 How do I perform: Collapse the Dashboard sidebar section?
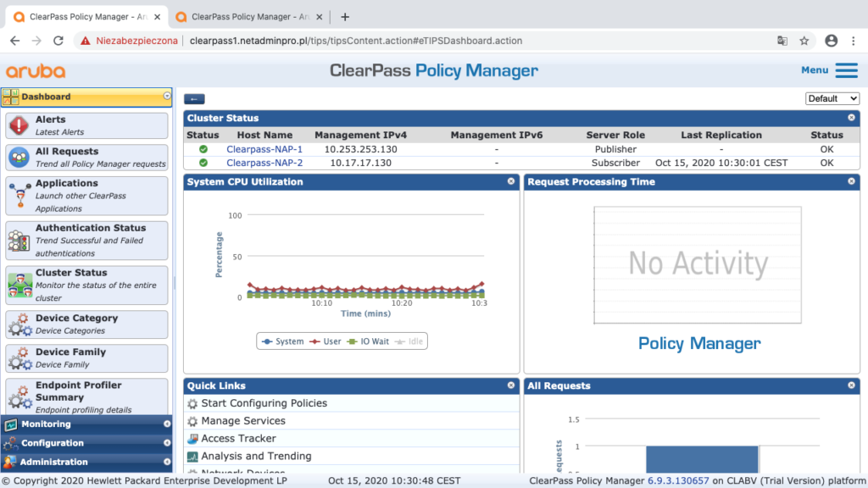coord(167,97)
